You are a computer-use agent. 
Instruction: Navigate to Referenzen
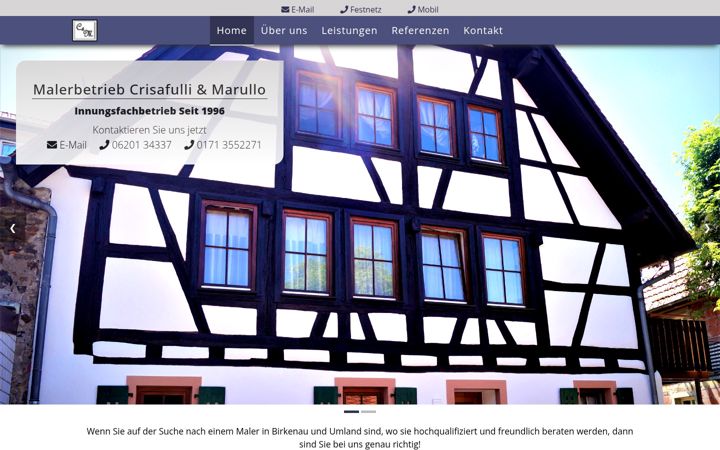click(420, 30)
